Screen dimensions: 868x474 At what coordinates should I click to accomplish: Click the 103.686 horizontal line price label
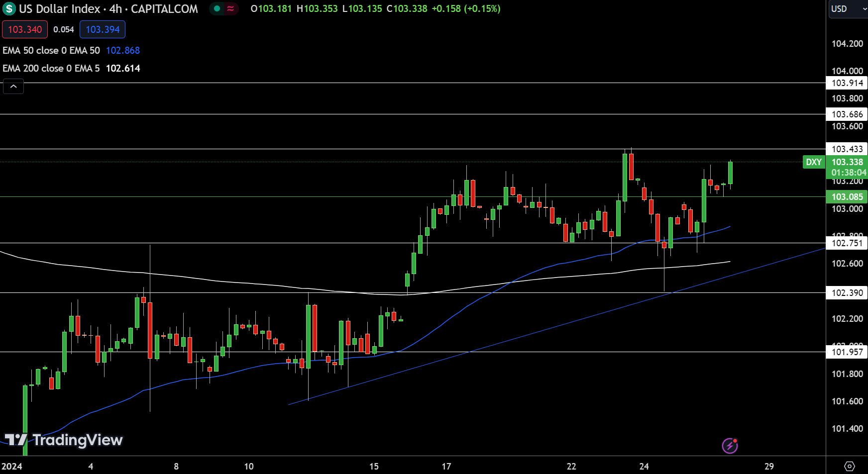(x=847, y=114)
